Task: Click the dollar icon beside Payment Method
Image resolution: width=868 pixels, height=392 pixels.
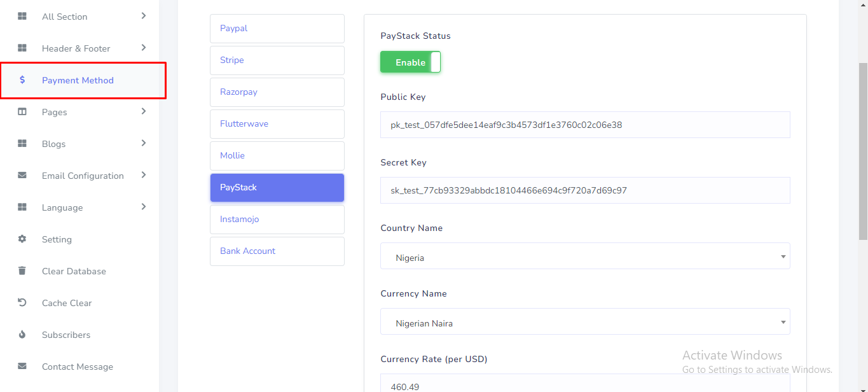Action: [x=22, y=80]
